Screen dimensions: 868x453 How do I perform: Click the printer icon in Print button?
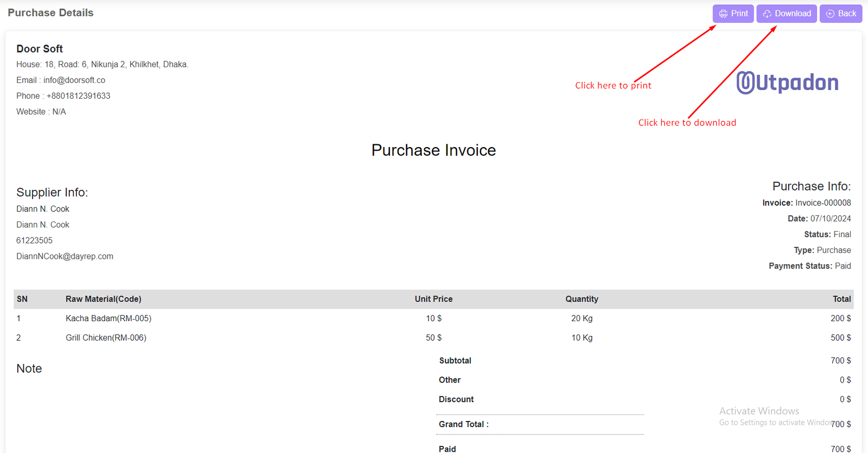click(x=723, y=14)
